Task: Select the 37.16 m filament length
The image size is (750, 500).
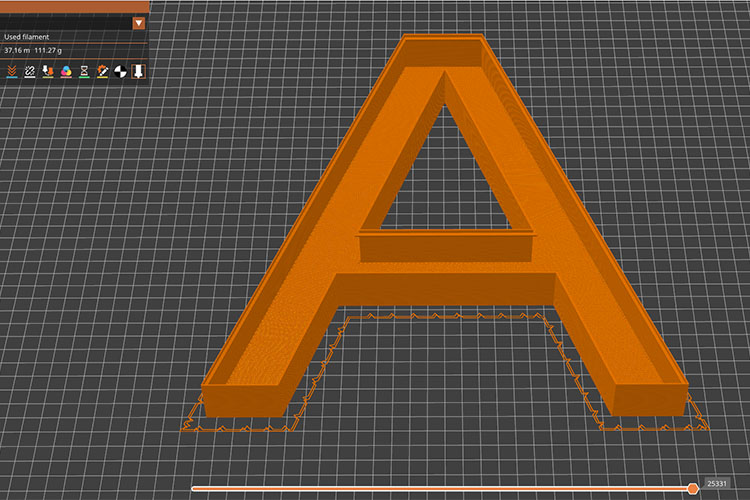Action: point(17,49)
